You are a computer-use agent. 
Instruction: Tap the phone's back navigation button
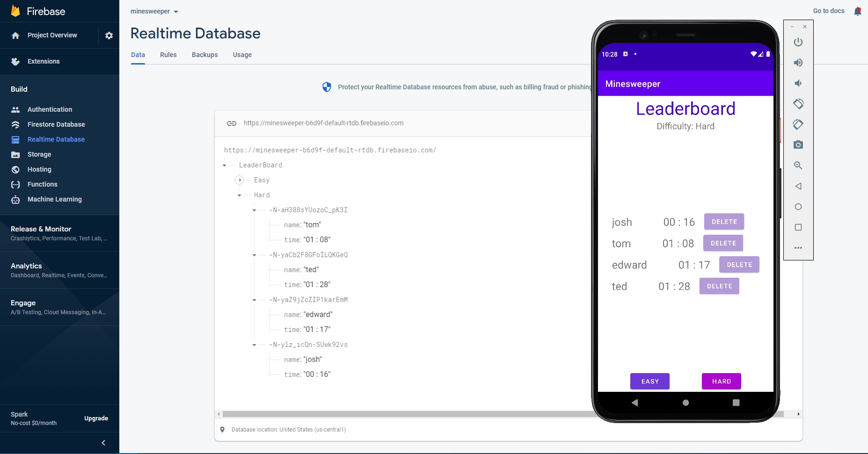pos(635,403)
